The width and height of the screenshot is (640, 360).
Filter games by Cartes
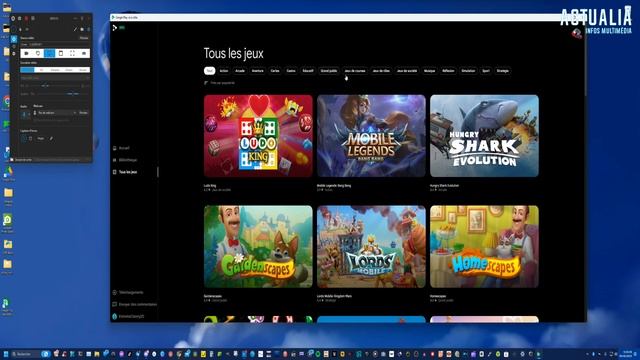(x=275, y=71)
